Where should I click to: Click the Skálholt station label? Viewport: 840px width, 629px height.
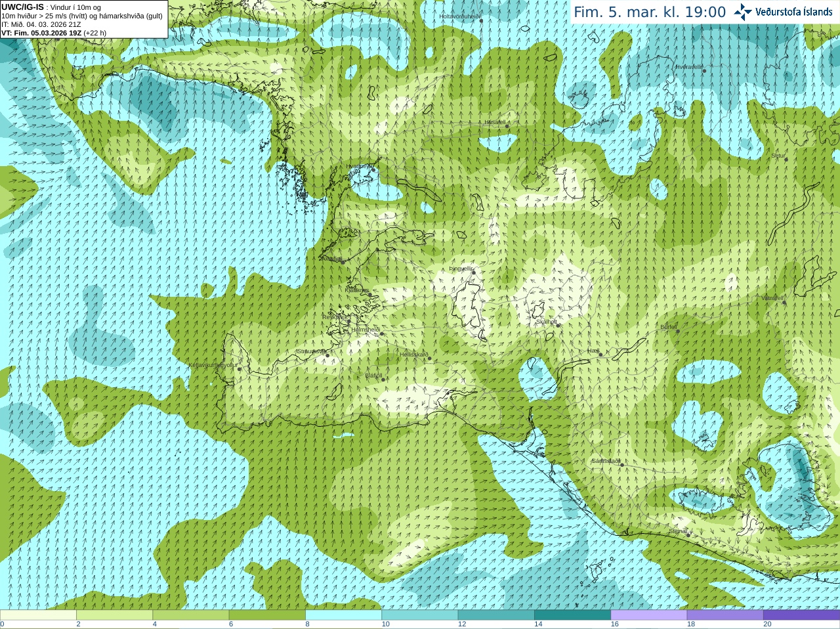pos(547,322)
